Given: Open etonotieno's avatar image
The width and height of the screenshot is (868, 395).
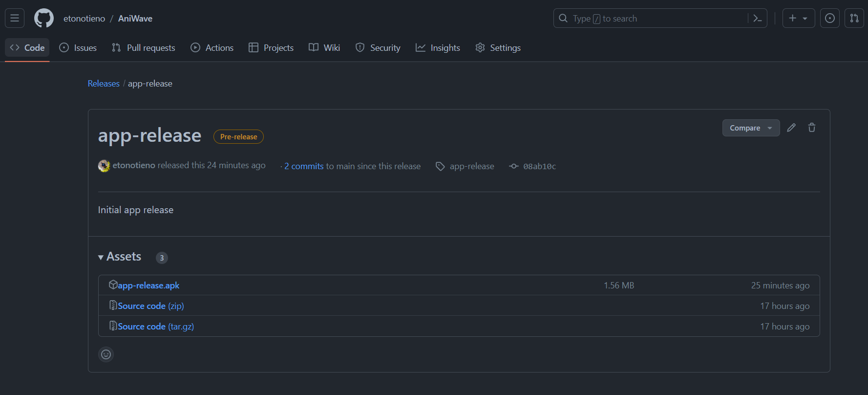Looking at the screenshot, I should coord(104,166).
